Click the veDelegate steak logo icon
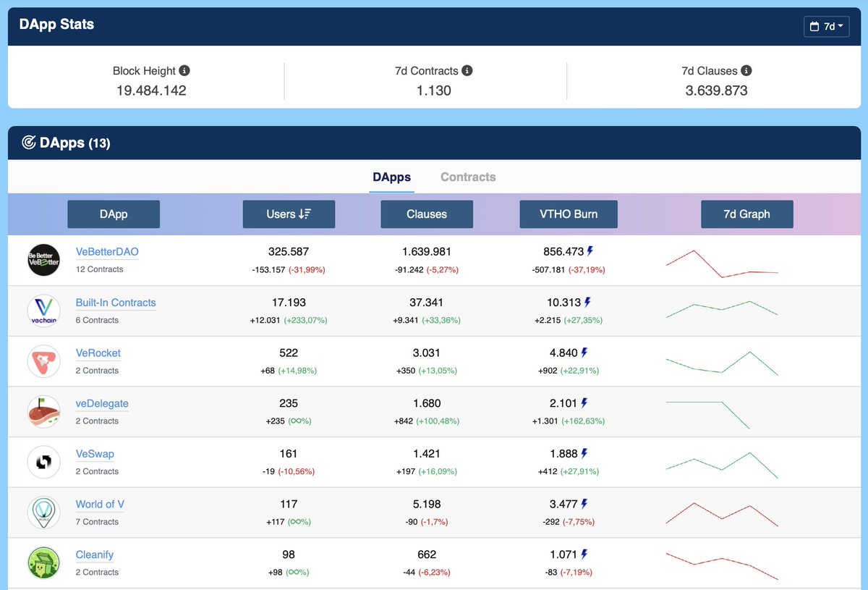Viewport: 868px width, 590px height. click(x=43, y=411)
